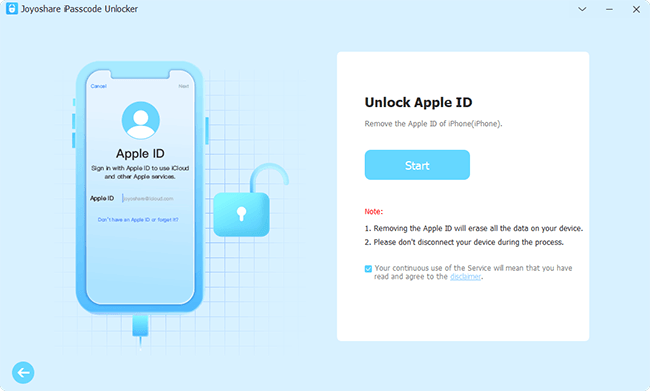Viewport: 650px width, 391px height.
Task: Click note 2 about not disconnecting device
Action: coord(464,242)
